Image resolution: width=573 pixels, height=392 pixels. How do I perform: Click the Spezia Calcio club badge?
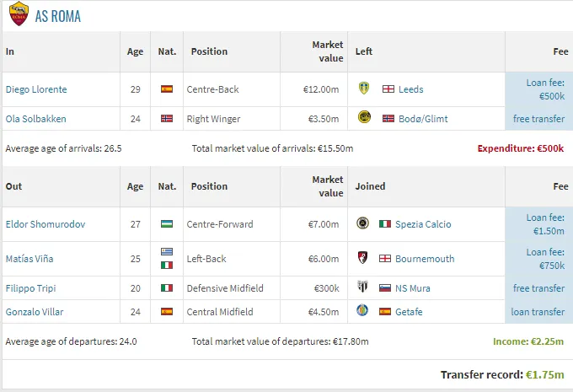coord(362,223)
